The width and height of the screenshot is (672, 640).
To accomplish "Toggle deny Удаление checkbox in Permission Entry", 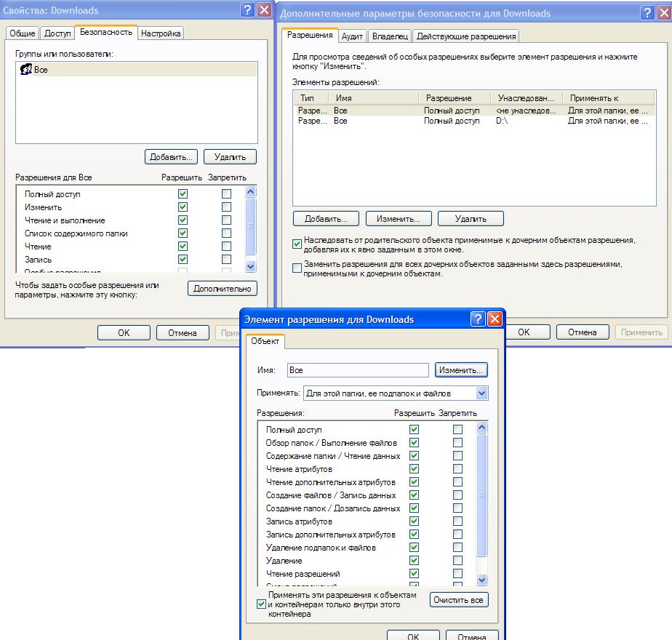I will click(457, 560).
